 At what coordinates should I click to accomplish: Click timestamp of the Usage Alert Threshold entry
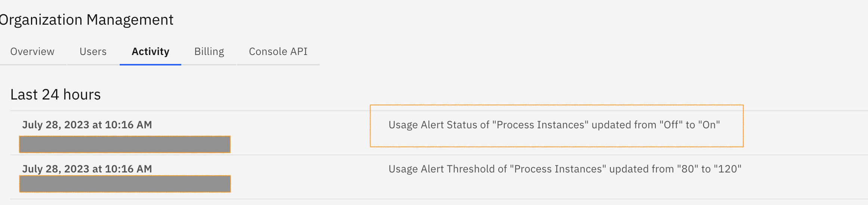pyautogui.click(x=87, y=169)
